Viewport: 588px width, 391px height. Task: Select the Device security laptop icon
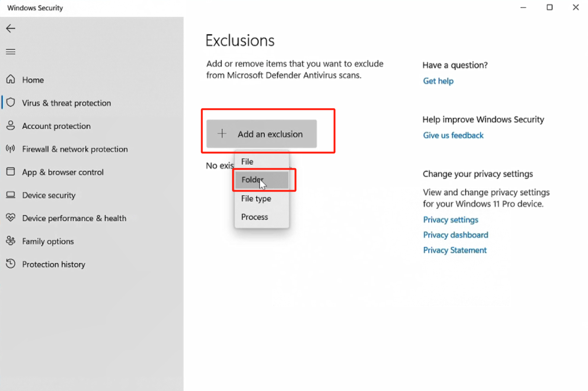pyautogui.click(x=11, y=195)
